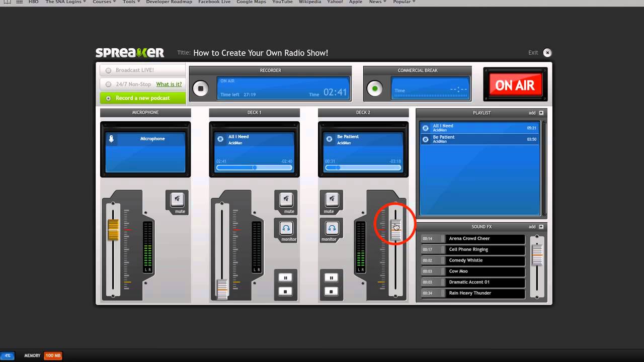
Task: Play Cow Moo sound effect
Action: [473, 271]
